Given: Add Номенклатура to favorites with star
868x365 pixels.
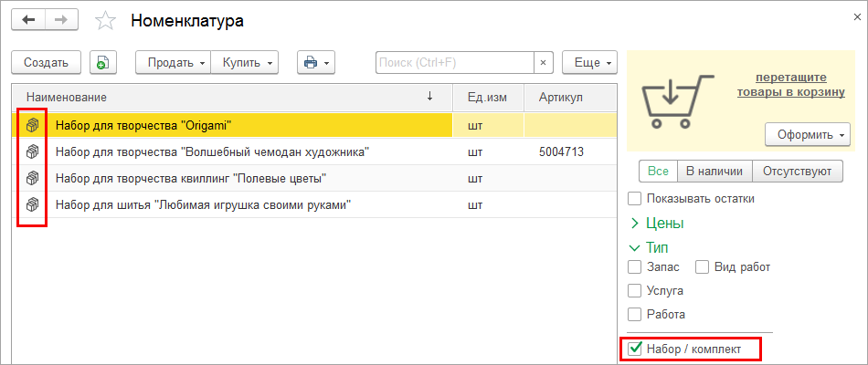Looking at the screenshot, I should point(107,20).
